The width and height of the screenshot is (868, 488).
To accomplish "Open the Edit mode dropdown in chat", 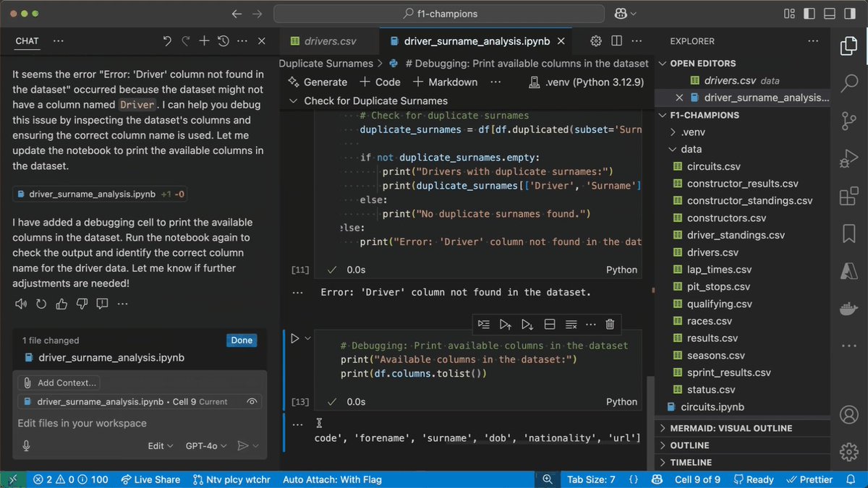I will [x=161, y=446].
